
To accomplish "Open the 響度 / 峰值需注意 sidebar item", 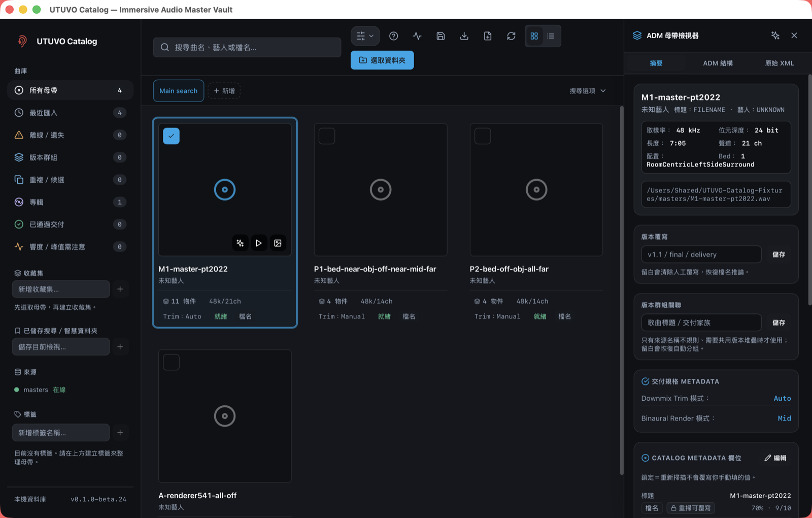I will click(x=70, y=247).
